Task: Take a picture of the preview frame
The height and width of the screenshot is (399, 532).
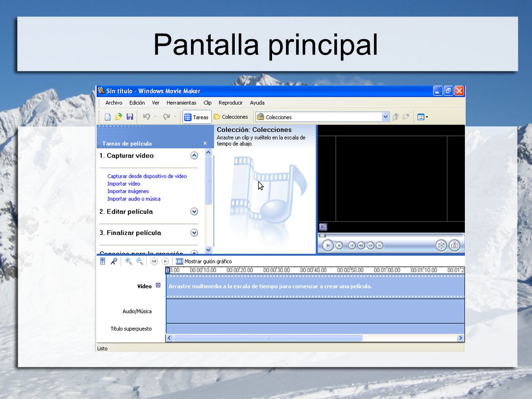Action: 455,245
